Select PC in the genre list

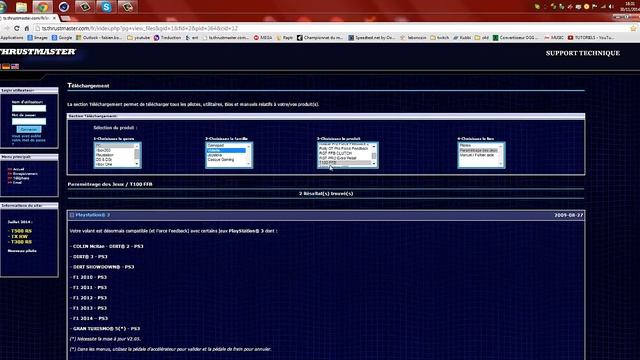coord(115,146)
